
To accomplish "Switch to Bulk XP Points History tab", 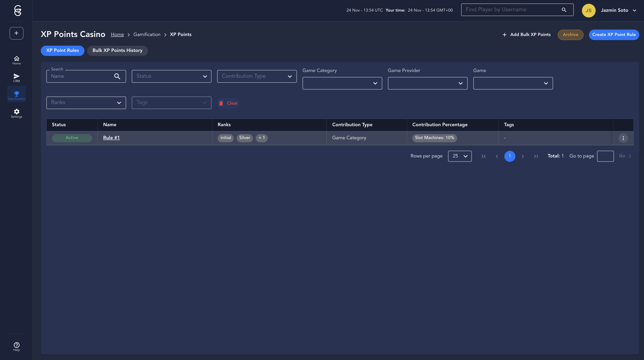I will [x=117, y=50].
